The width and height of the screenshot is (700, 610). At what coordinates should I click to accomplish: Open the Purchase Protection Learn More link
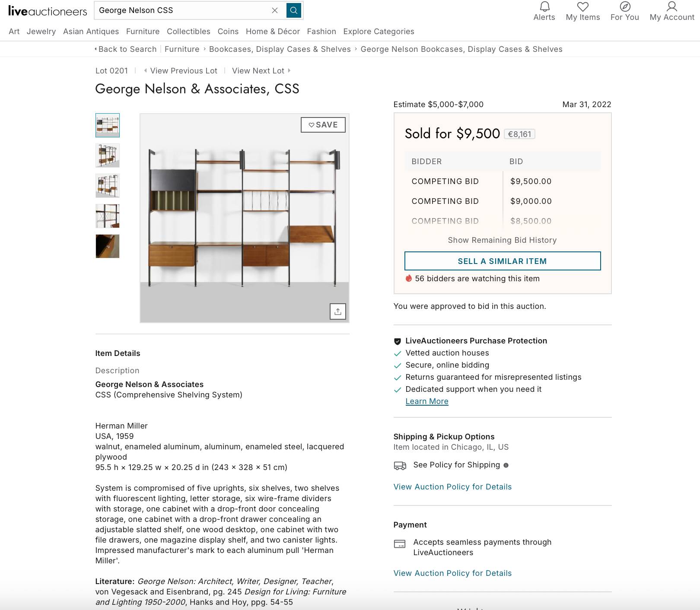point(427,401)
